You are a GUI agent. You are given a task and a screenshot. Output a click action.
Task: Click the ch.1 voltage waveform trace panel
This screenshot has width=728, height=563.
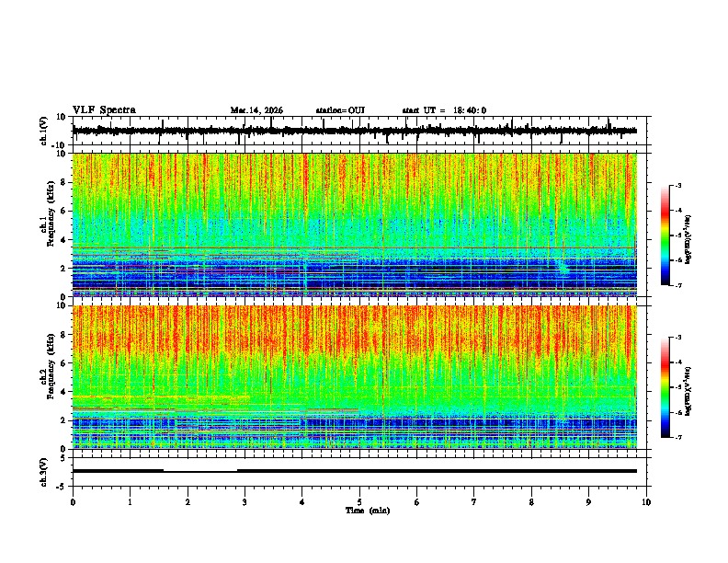359,131
